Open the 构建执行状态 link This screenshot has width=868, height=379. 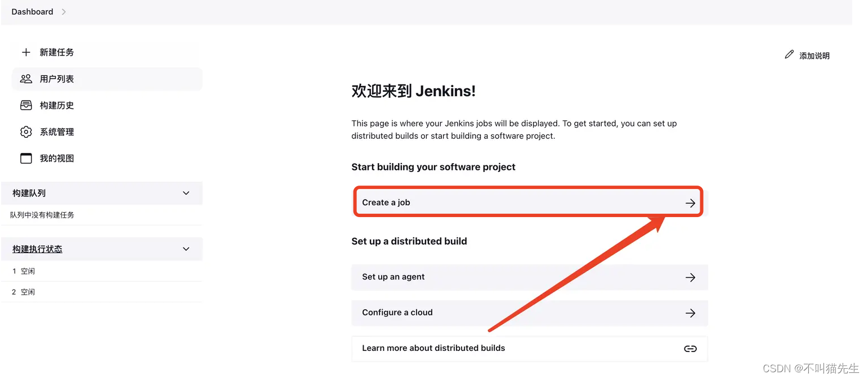(37, 249)
